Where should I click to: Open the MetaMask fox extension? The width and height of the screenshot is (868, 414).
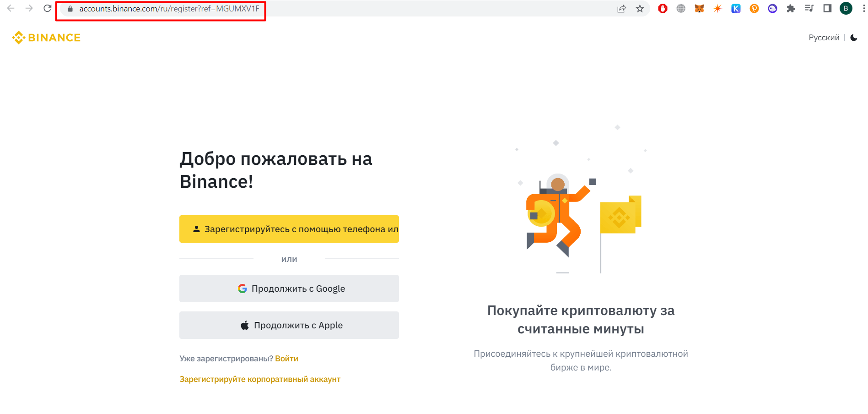(x=699, y=8)
